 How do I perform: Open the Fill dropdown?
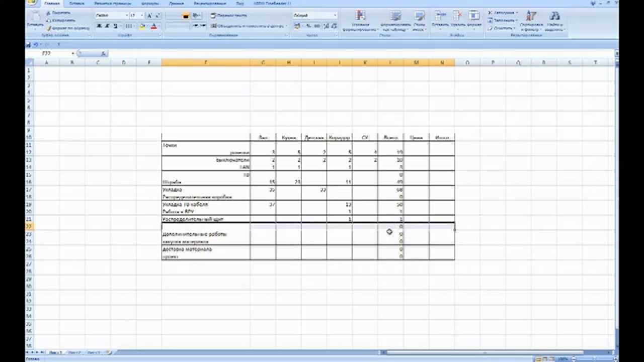click(502, 21)
